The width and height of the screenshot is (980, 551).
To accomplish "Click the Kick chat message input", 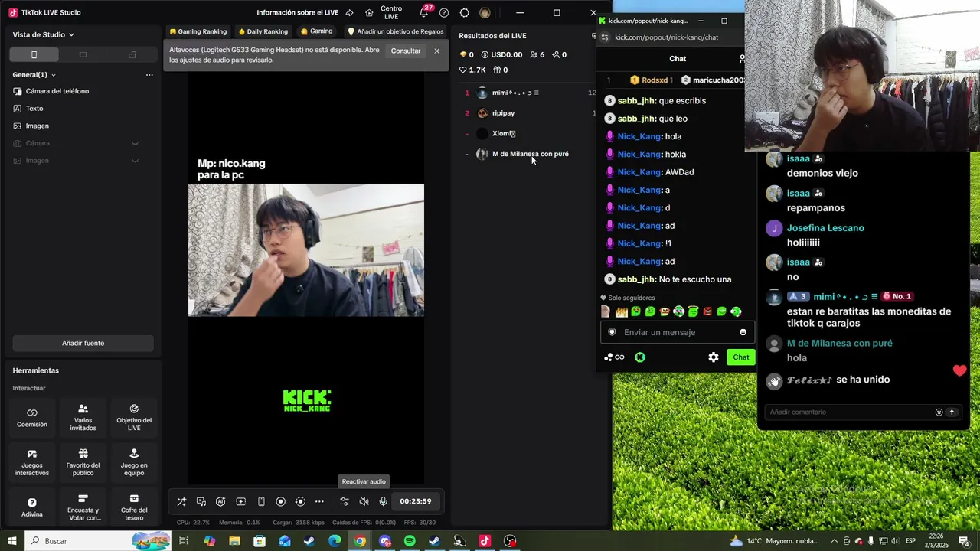I will pos(678,332).
